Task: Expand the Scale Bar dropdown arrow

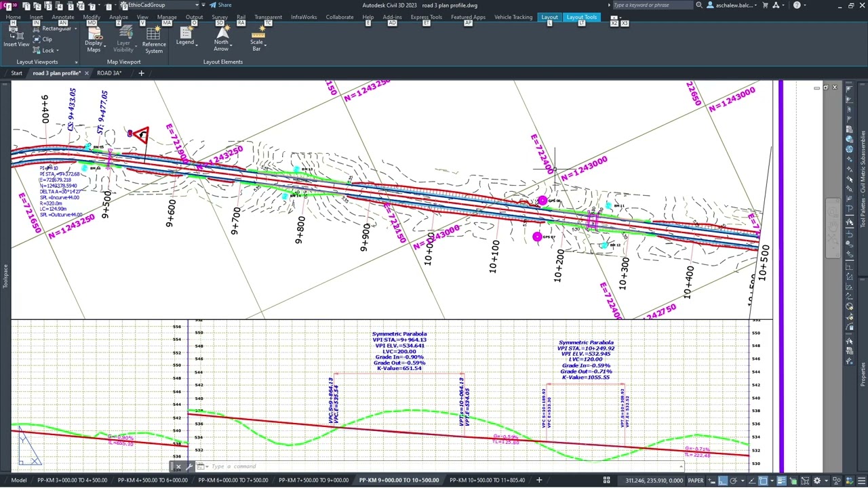Action: (x=265, y=45)
